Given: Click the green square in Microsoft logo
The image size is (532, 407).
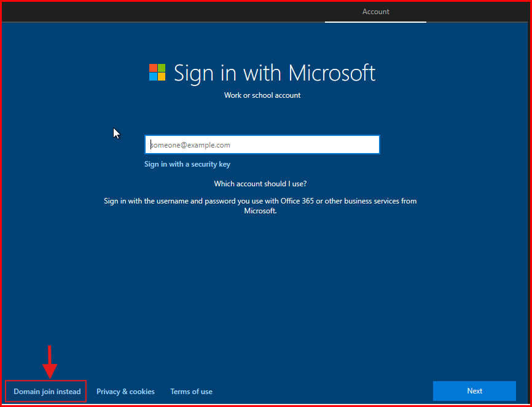Looking at the screenshot, I should click(x=162, y=68).
